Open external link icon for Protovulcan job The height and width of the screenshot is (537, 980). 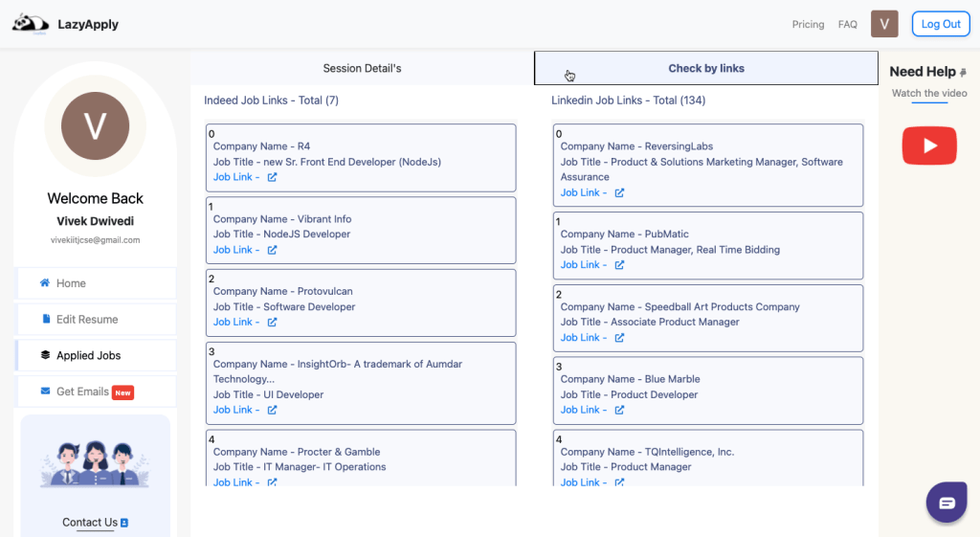pyautogui.click(x=272, y=322)
